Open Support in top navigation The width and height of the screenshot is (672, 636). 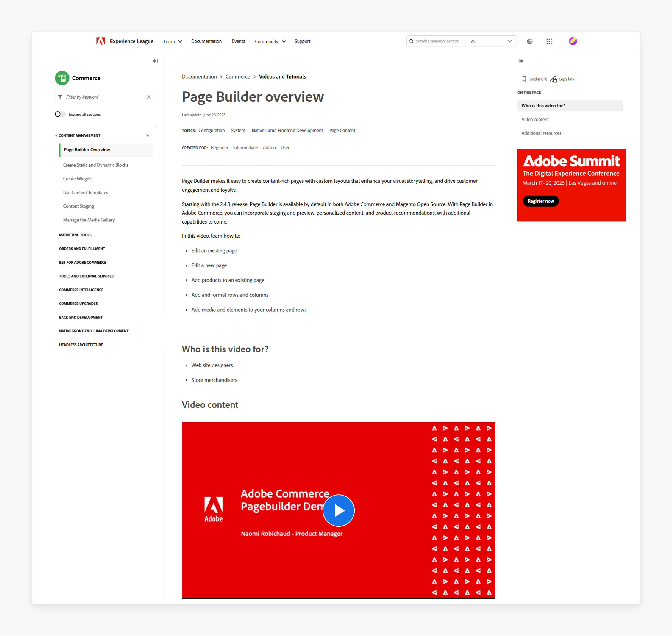click(x=302, y=41)
